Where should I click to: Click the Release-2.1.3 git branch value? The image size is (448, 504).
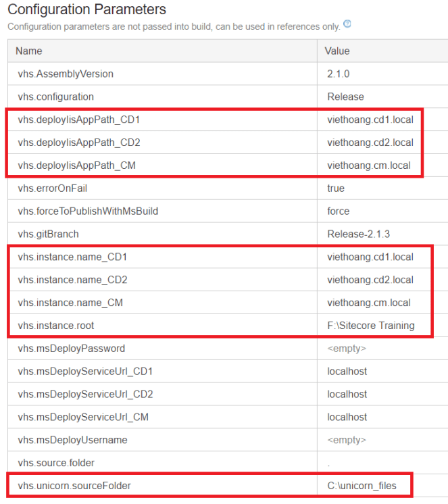[x=358, y=234]
